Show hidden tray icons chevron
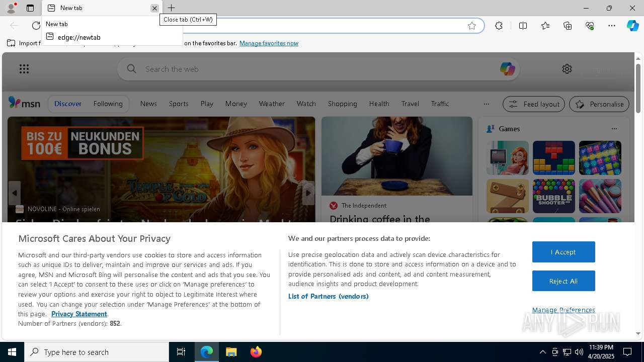 [x=542, y=352]
